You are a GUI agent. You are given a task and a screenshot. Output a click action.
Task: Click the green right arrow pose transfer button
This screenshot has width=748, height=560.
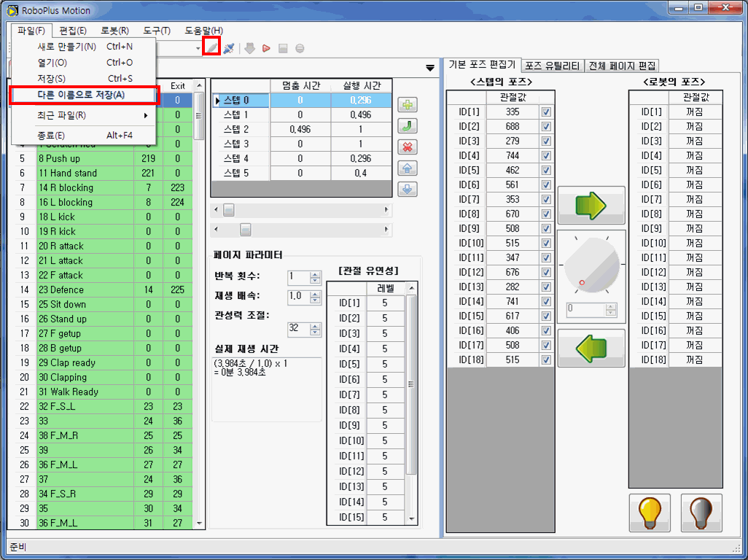click(x=591, y=206)
